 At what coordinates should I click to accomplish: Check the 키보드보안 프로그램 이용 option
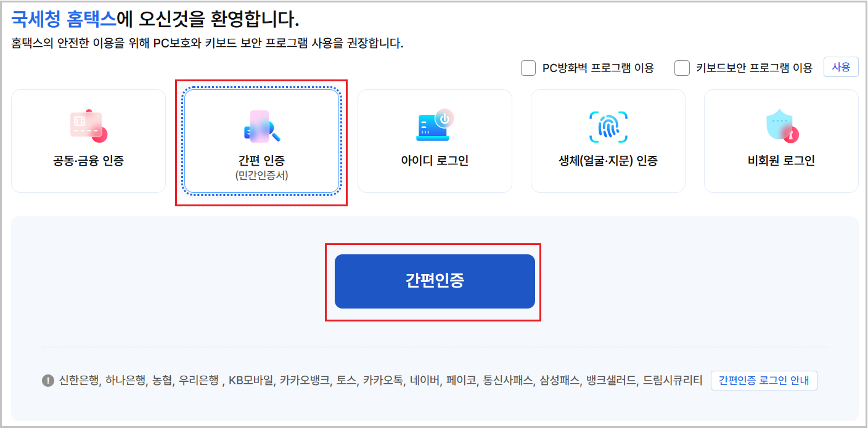(x=682, y=68)
